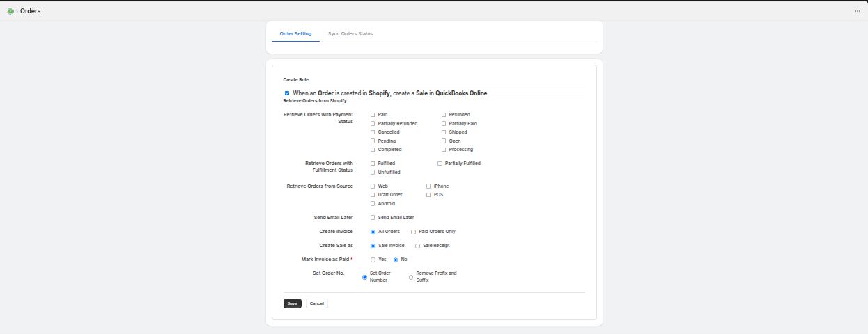This screenshot has height=334, width=868.
Task: Click the Retrieve Orders from Source label
Action: point(320,186)
